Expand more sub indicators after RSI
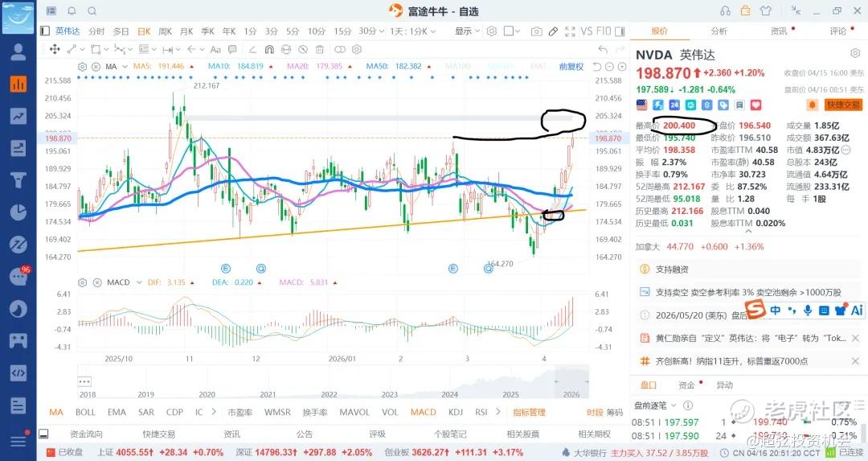Viewport: 868px width, 461px height. tap(498, 412)
